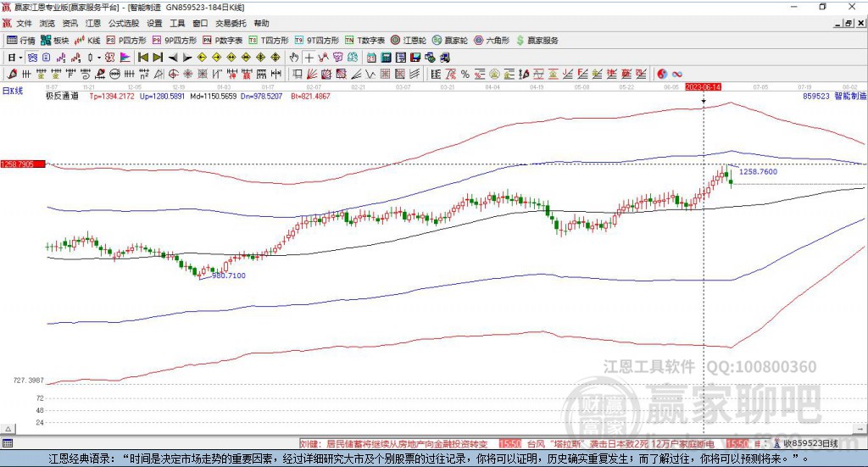Open the 帮助 menu
This screenshot has height=467, width=868.
pos(261,23)
